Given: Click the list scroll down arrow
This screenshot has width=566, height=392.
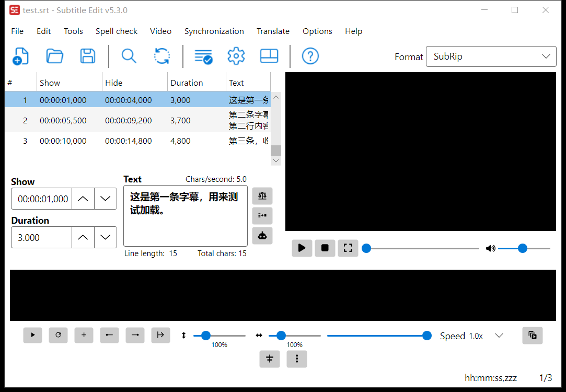Looking at the screenshot, I should [276, 160].
